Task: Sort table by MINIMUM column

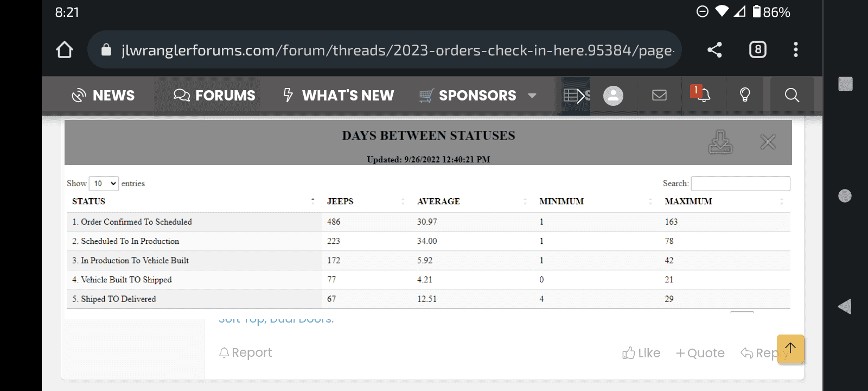Action: point(596,201)
